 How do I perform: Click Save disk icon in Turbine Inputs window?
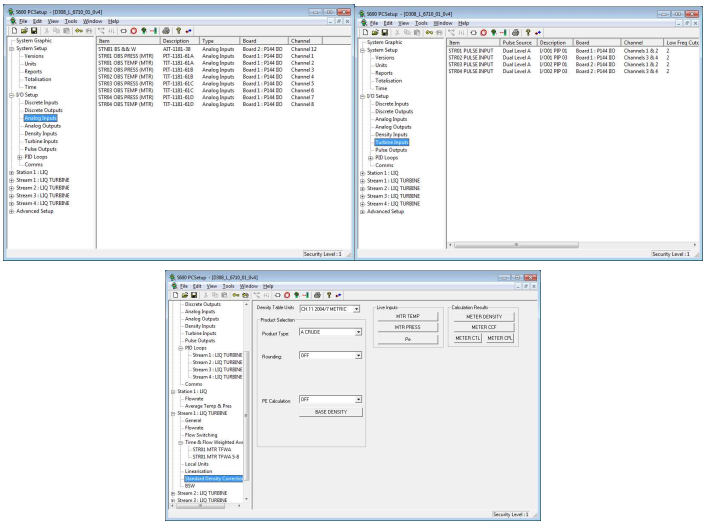coord(385,32)
